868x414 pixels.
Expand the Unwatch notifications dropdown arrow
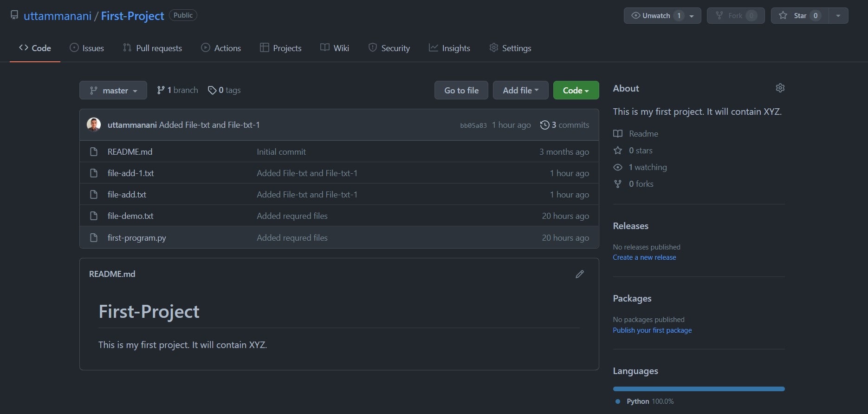[x=692, y=16]
